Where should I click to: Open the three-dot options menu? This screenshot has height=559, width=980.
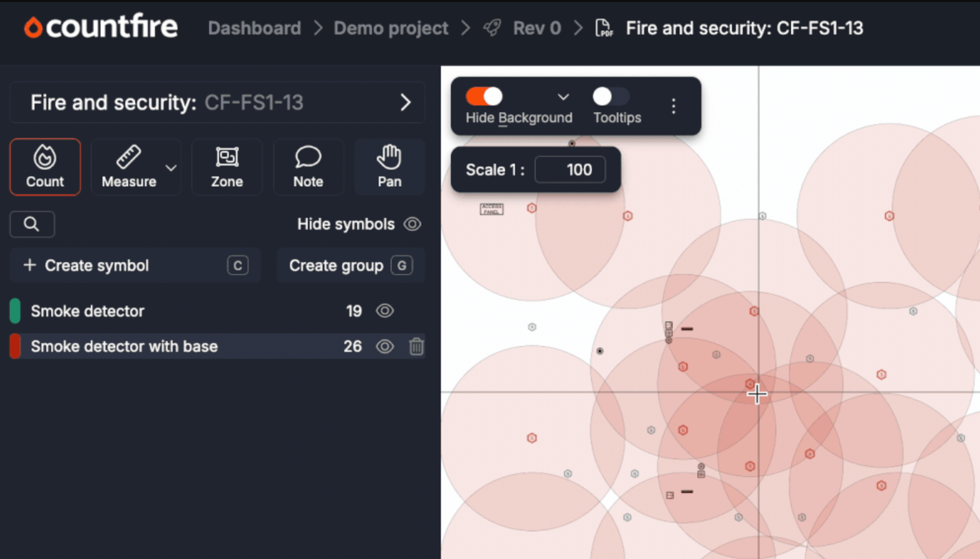[674, 106]
